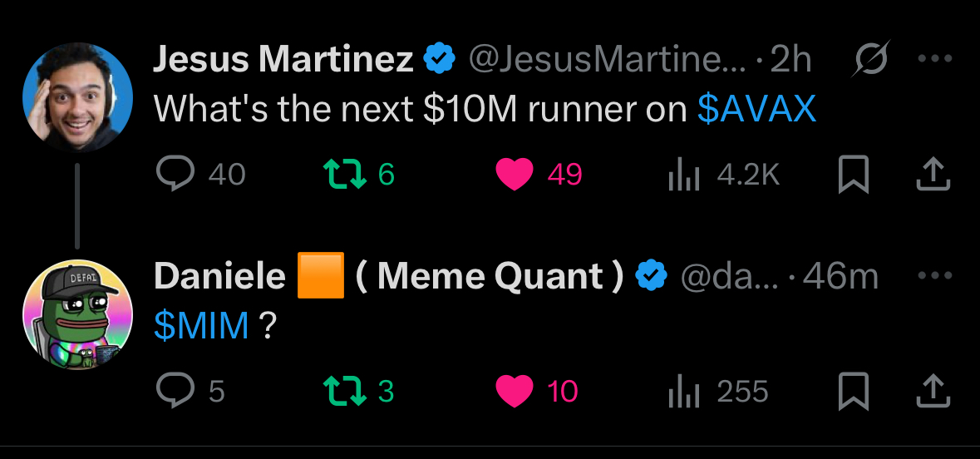Open Daniele's Pepe profile picture
Screen dimensions: 980x459
[77, 314]
